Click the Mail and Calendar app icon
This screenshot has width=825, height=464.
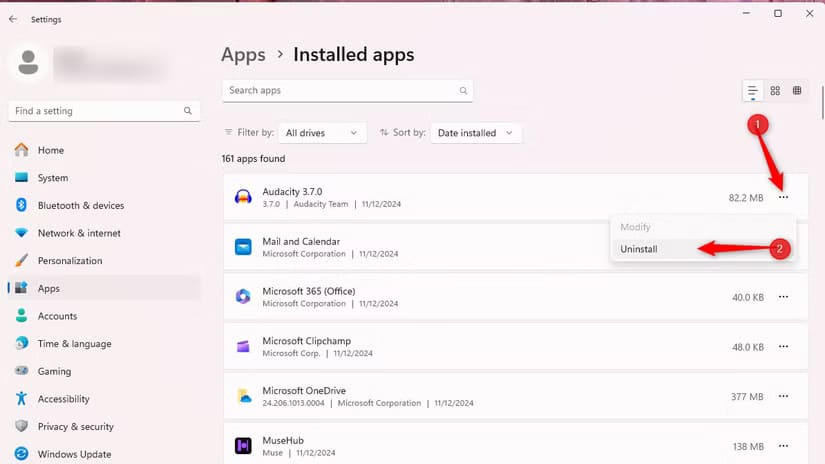point(243,247)
